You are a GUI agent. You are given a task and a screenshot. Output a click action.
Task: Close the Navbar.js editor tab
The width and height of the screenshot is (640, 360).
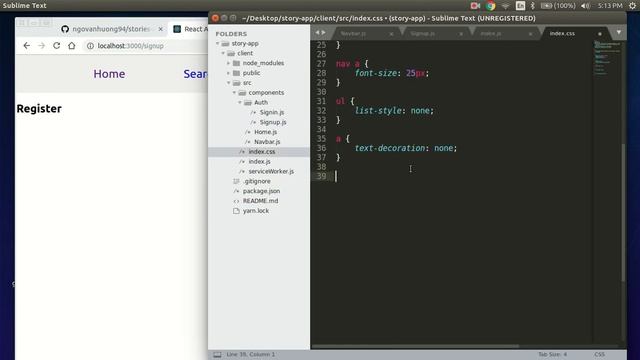(391, 34)
